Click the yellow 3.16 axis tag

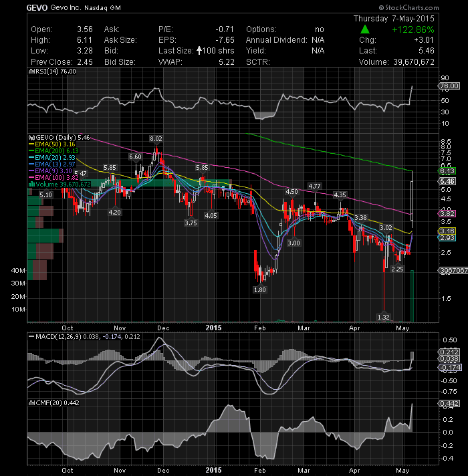(x=447, y=231)
